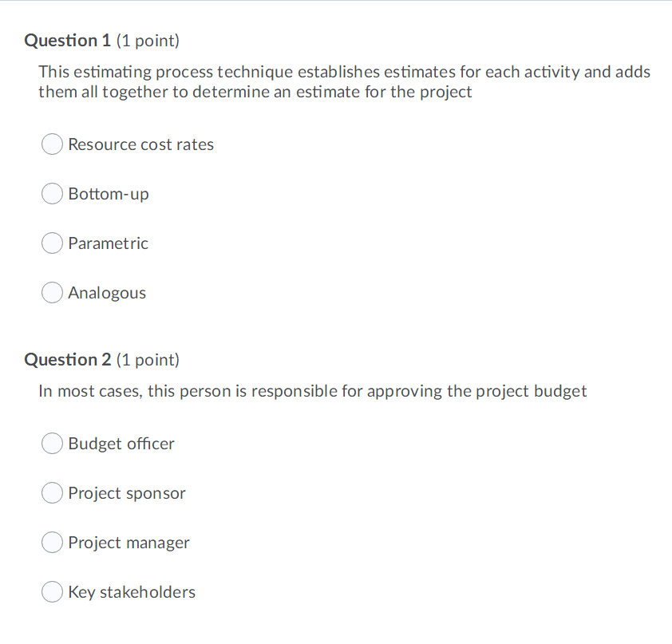
Task: Click the Parametric answer label
Action: tap(109, 243)
